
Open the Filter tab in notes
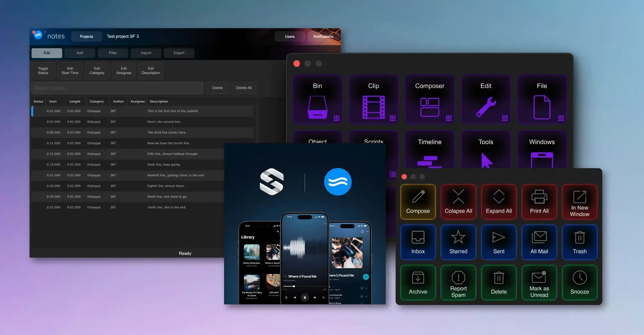113,53
